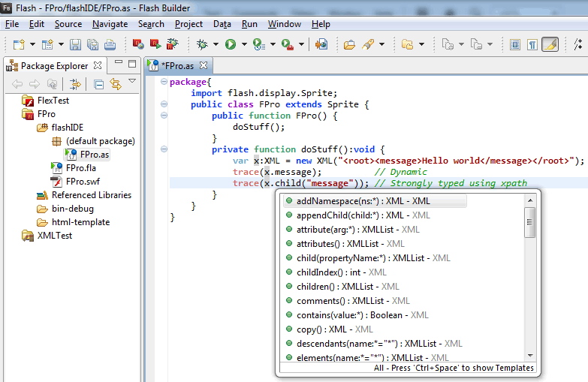
Task: Collapse the class FPro fold marker
Action: (164, 104)
